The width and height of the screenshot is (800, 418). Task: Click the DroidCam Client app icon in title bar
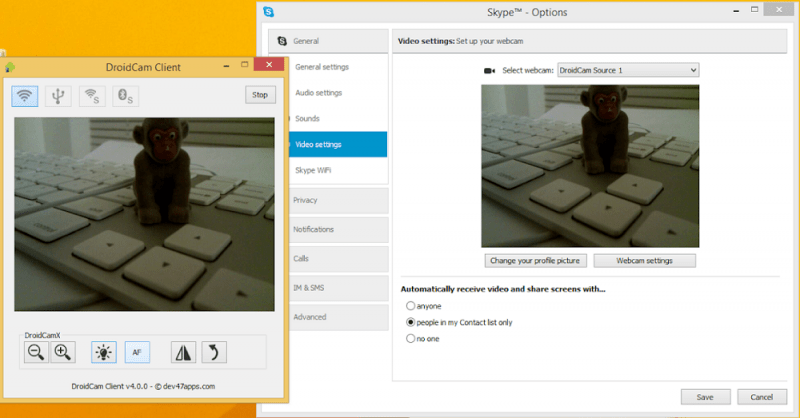click(x=10, y=67)
